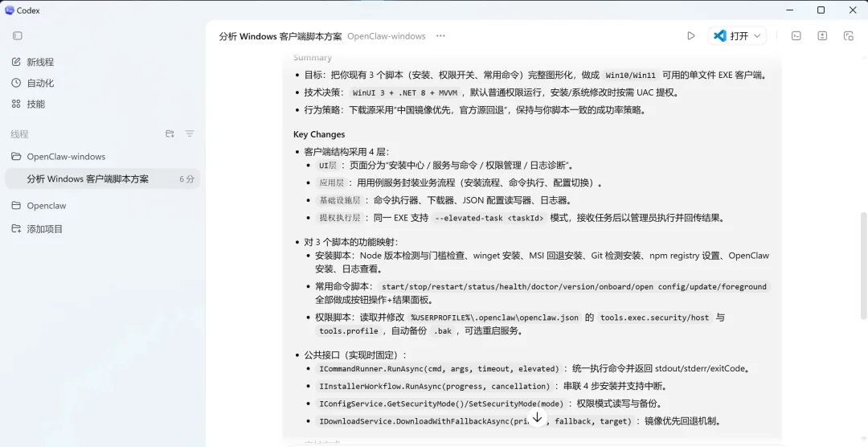Open the 自动化 automation section
Viewport: 868px width, 447px height.
pyautogui.click(x=33, y=83)
